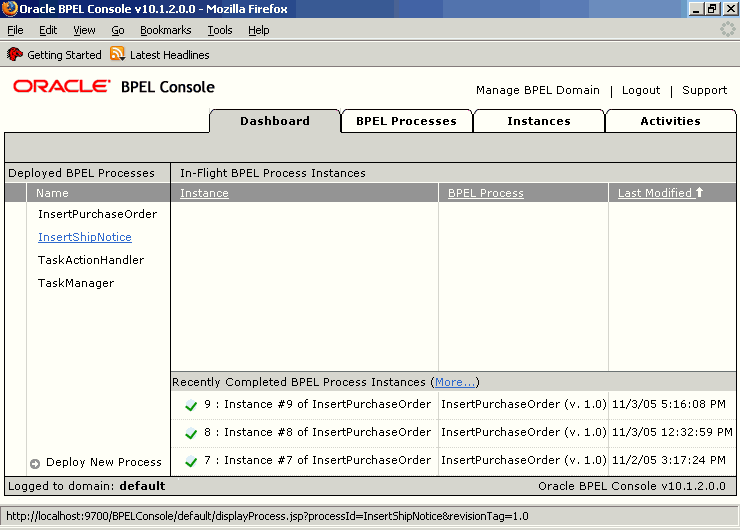Open the Bookmarks menu
740x530 pixels.
pyautogui.click(x=166, y=30)
